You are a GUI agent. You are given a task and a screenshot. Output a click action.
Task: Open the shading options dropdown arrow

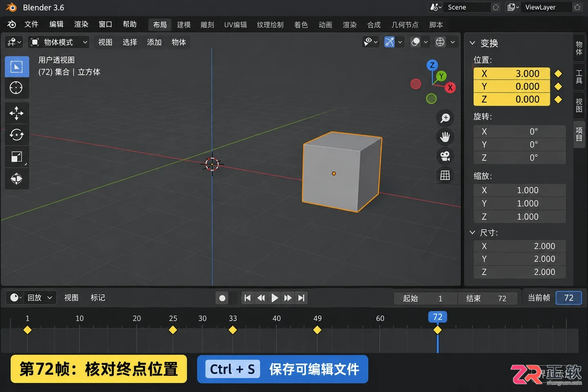(452, 42)
